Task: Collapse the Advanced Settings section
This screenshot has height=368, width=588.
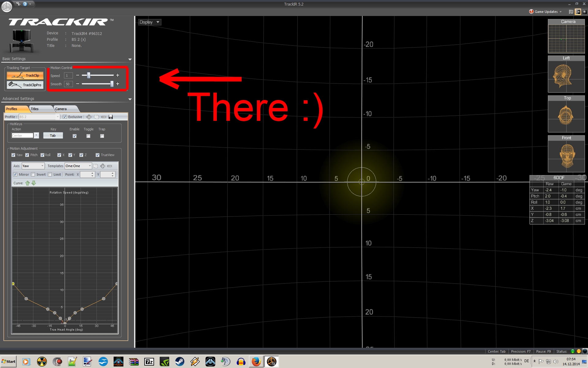Action: click(x=130, y=99)
